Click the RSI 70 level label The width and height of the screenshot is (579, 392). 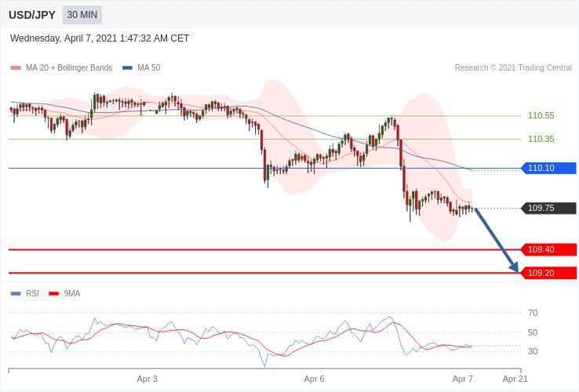[533, 314]
